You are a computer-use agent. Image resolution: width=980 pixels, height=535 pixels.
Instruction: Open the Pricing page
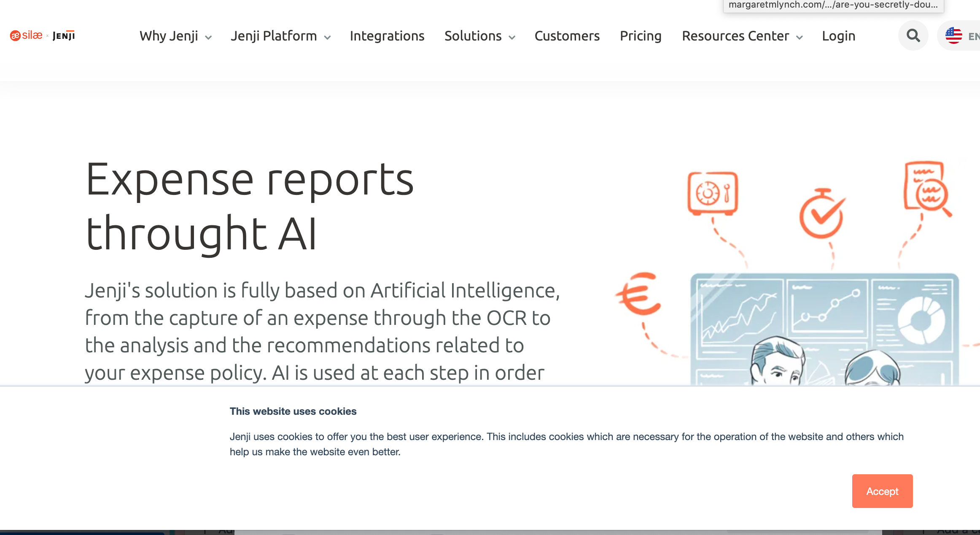(641, 36)
